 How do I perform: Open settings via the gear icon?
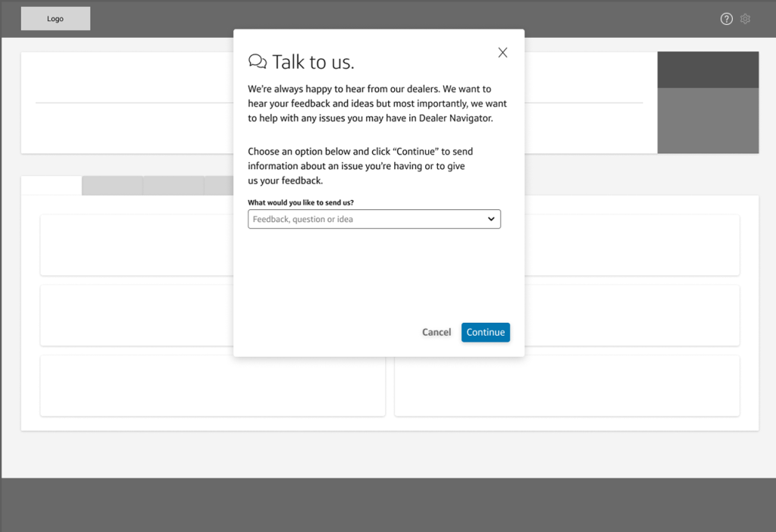pyautogui.click(x=746, y=19)
